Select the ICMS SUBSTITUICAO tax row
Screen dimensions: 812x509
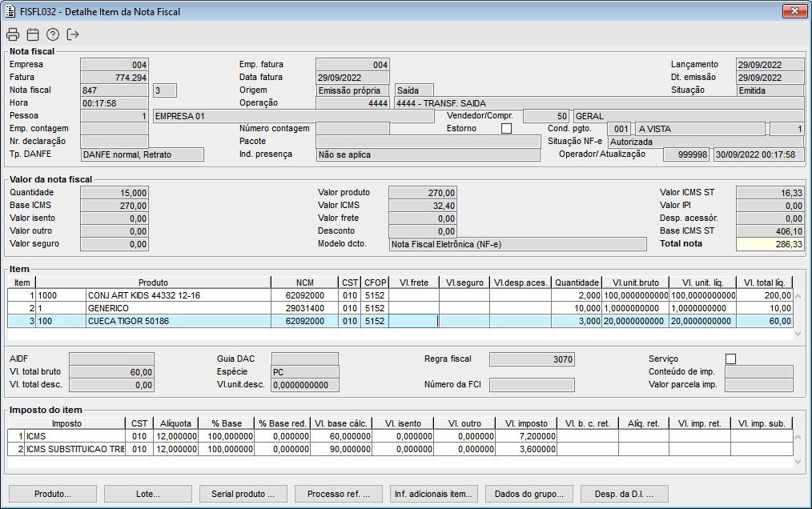pyautogui.click(x=74, y=449)
